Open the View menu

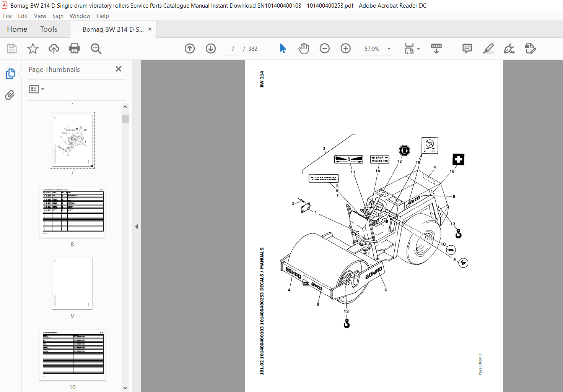click(40, 16)
